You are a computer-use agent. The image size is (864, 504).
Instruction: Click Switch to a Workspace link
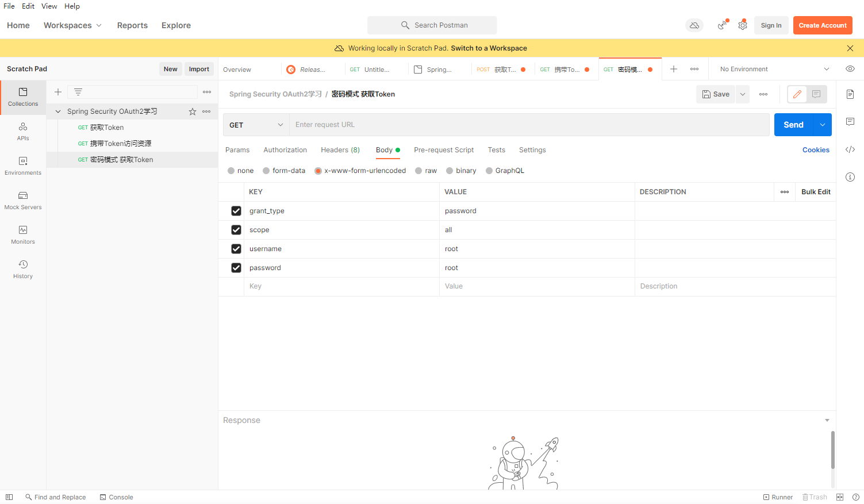point(489,48)
